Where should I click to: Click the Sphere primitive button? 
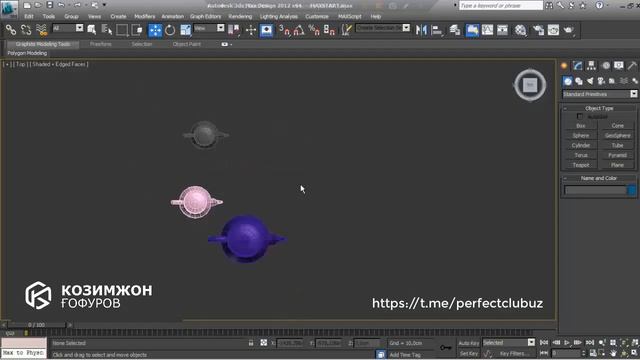coord(581,136)
